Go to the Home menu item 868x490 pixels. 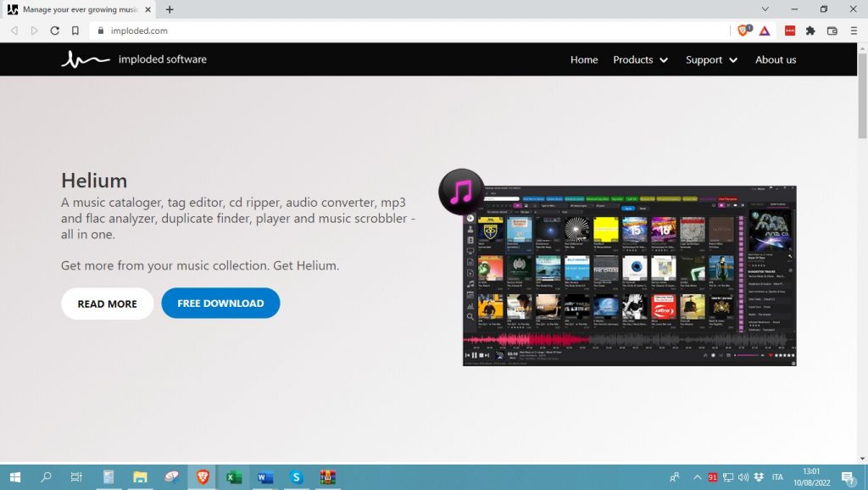584,60
